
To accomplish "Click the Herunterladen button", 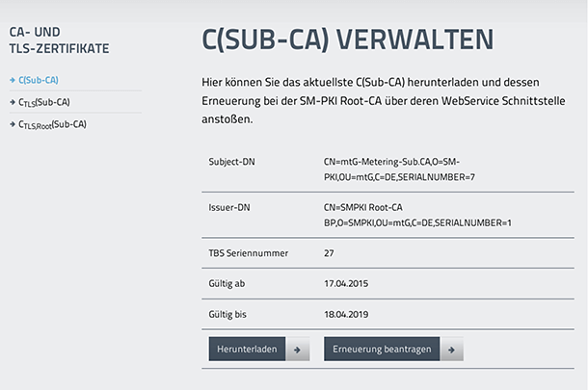I will point(247,349).
